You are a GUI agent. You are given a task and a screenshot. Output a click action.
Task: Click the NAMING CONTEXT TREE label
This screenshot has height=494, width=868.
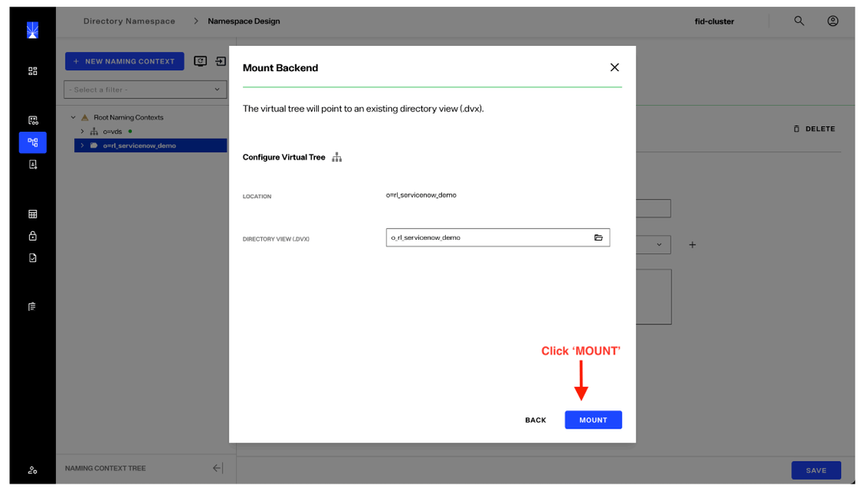pyautogui.click(x=105, y=468)
